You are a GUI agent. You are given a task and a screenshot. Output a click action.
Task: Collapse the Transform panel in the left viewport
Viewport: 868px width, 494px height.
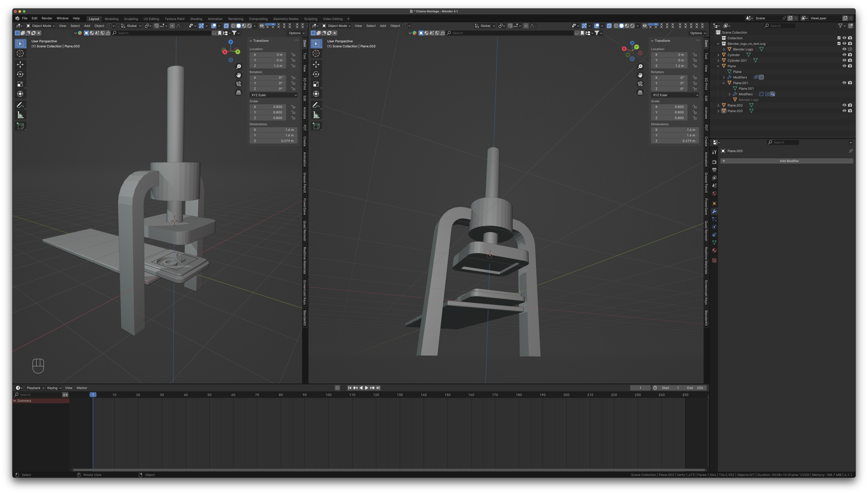(251, 41)
